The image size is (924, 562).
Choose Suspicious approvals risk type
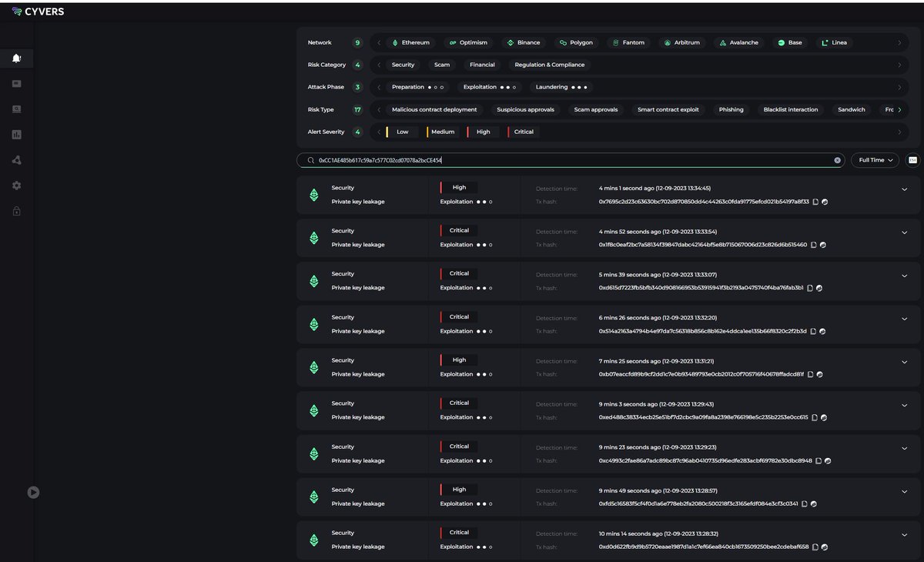tap(525, 109)
